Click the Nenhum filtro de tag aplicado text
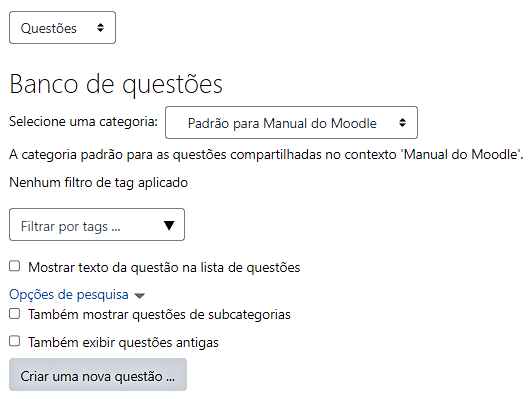528x399 pixels. pos(99,183)
